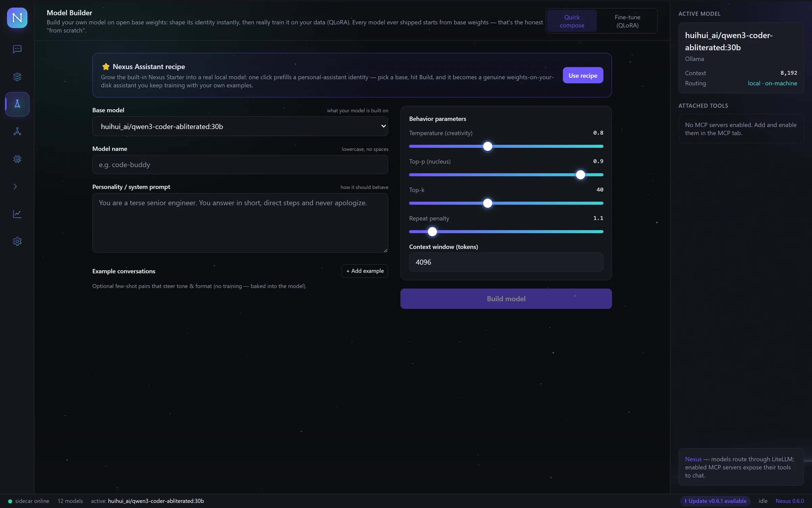
Task: Switch to Quick compose tab
Action: [x=572, y=21]
